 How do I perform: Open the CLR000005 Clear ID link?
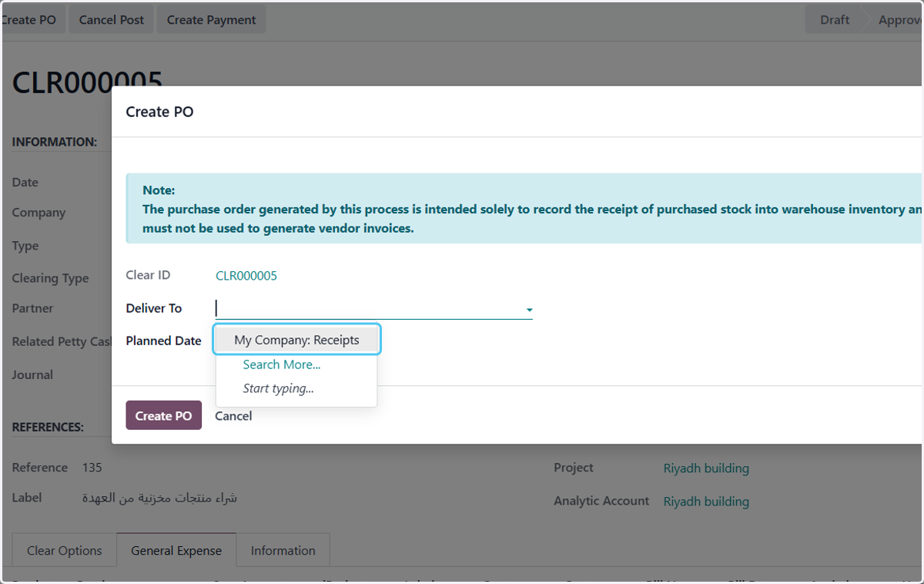(246, 276)
